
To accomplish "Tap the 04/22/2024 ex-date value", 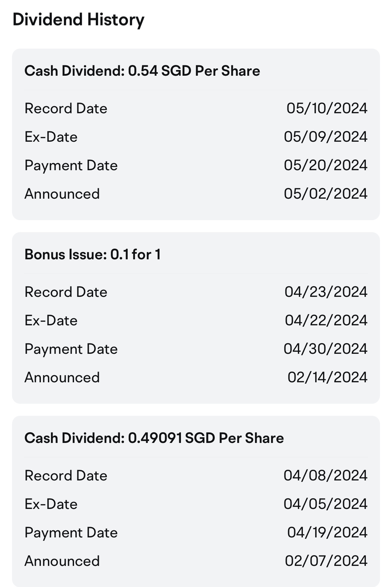I will coord(326,321).
